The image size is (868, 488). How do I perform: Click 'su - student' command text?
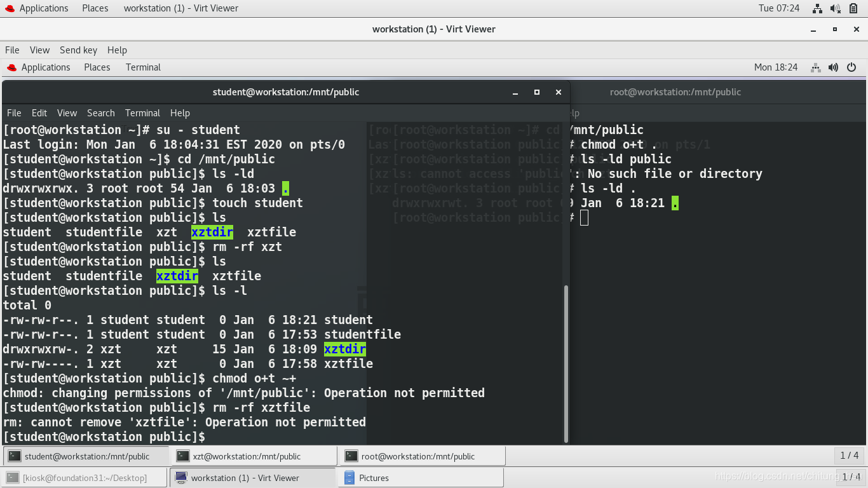click(x=198, y=130)
